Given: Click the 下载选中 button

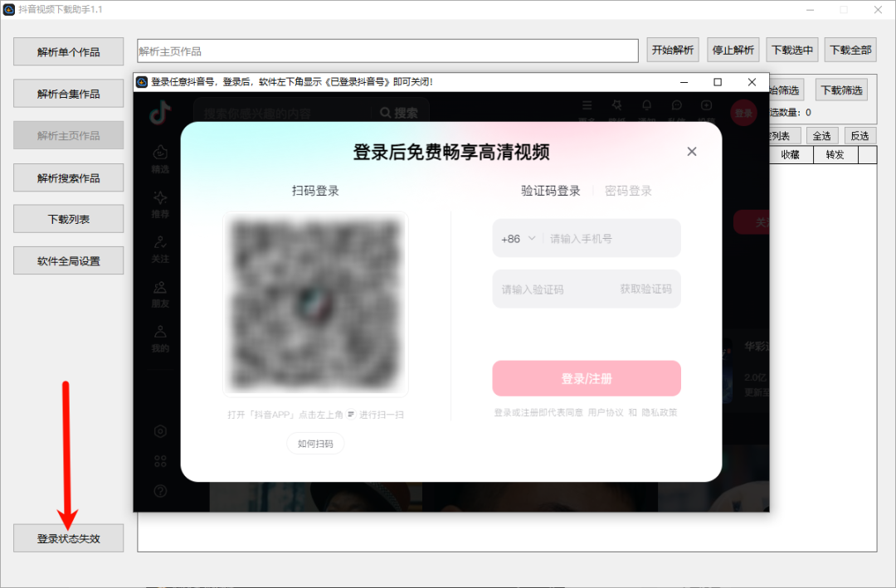Looking at the screenshot, I should (792, 50).
